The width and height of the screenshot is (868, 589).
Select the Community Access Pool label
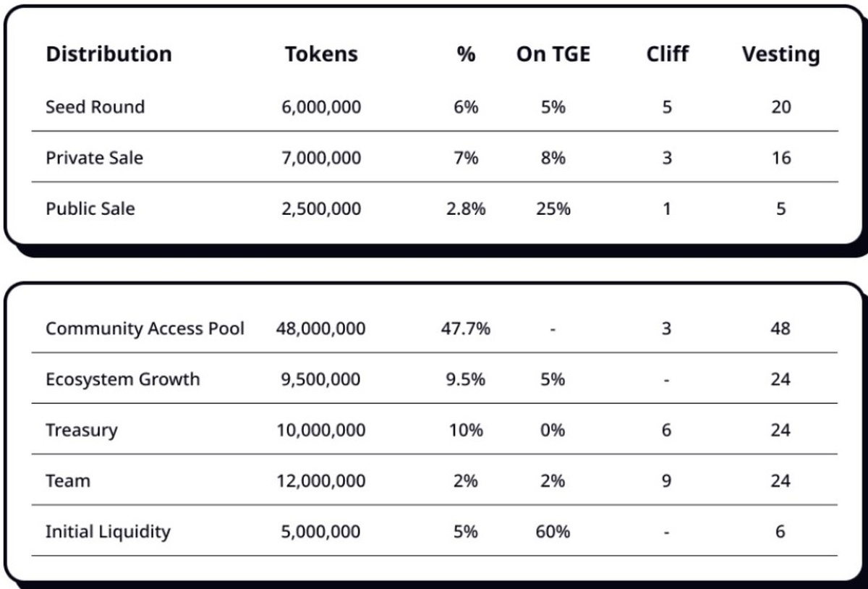[145, 329]
